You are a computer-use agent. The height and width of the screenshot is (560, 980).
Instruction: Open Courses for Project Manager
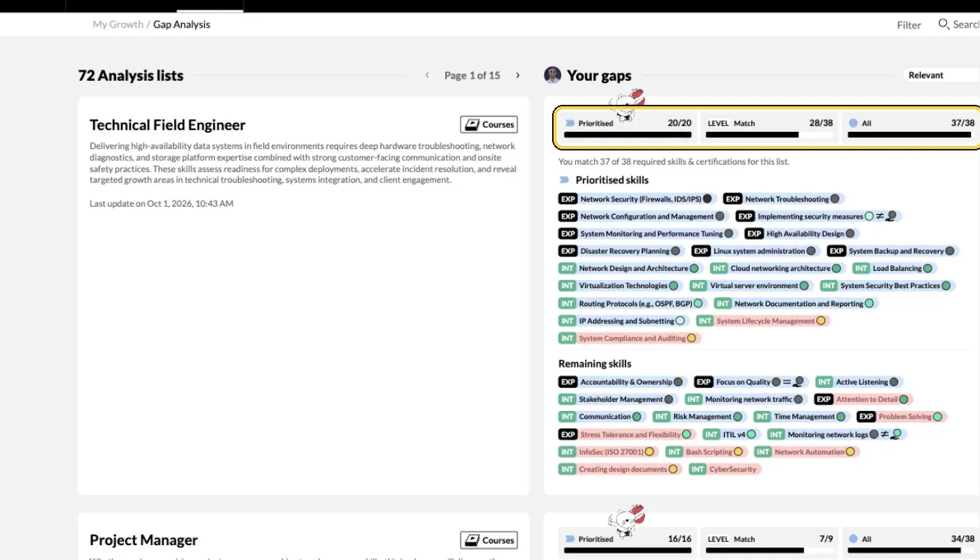[x=489, y=540]
